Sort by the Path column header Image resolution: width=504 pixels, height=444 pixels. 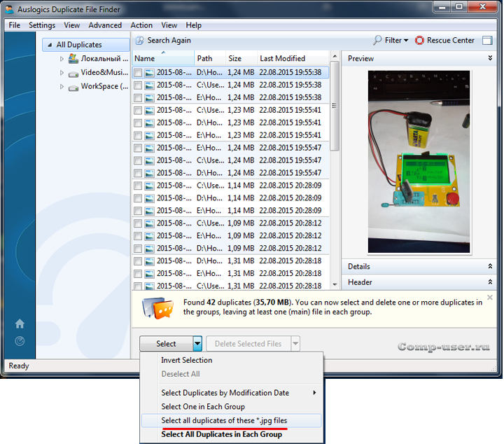[210, 59]
